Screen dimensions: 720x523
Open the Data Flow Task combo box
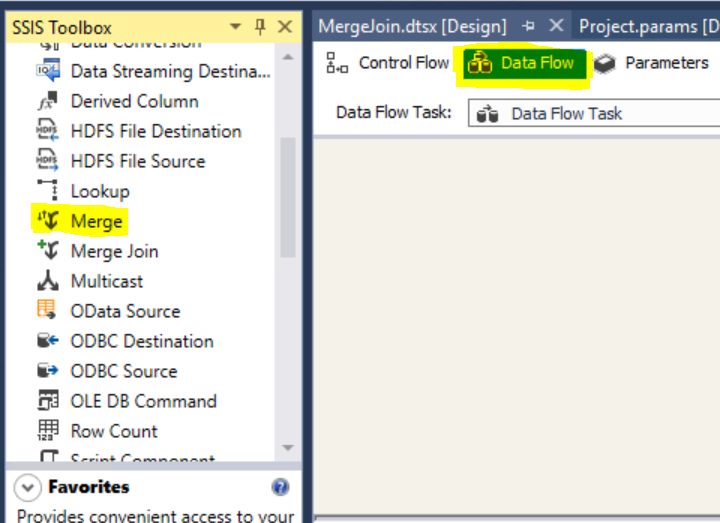point(594,113)
